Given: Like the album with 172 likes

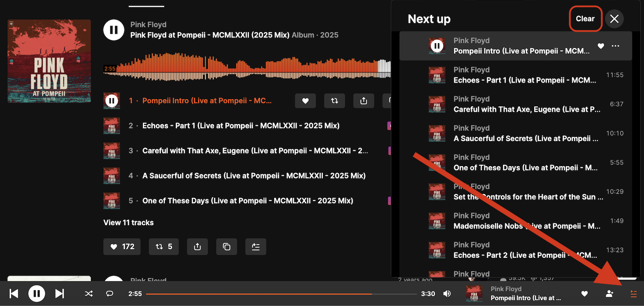Looking at the screenshot, I should click(122, 247).
